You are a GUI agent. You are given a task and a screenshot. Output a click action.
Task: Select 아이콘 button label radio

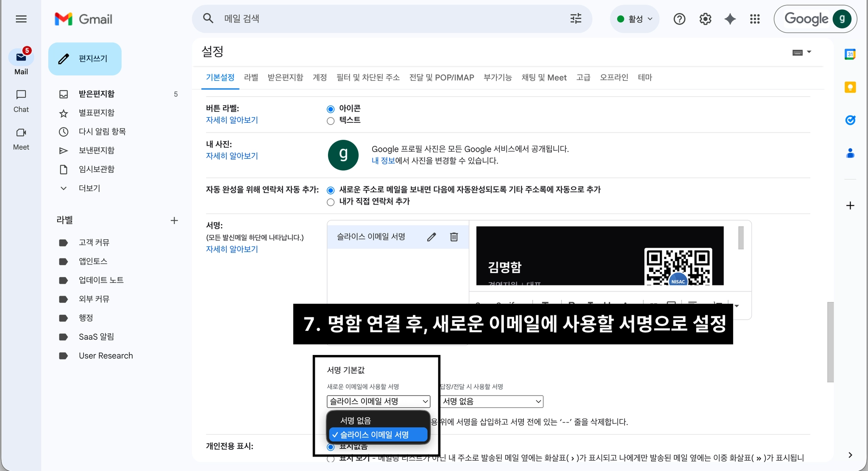pyautogui.click(x=331, y=109)
